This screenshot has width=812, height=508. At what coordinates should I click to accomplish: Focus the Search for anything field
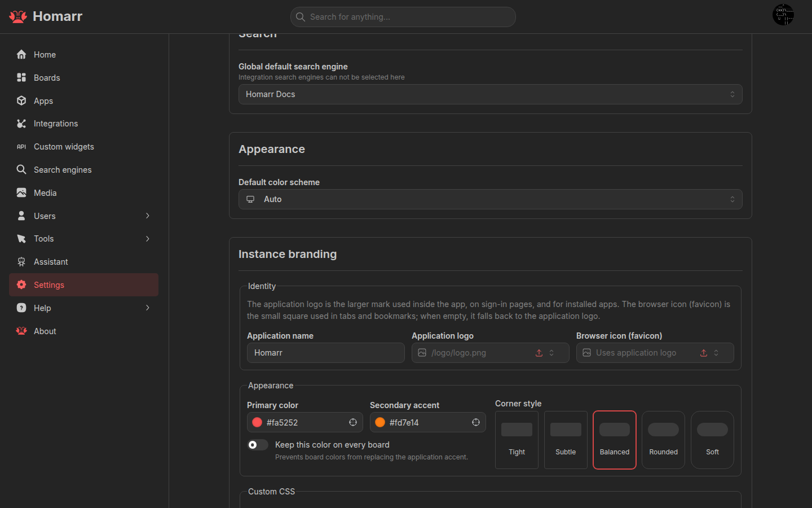(403, 17)
